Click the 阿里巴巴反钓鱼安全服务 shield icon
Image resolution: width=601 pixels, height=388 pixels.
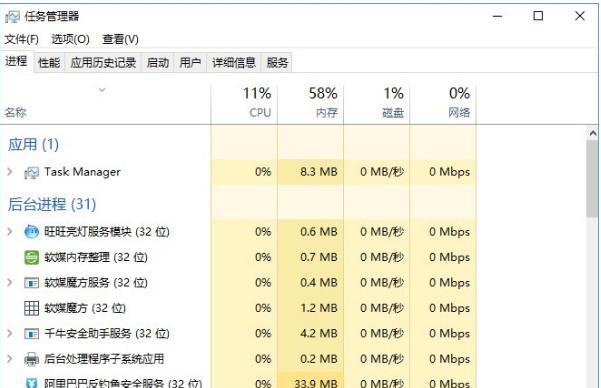point(31,383)
